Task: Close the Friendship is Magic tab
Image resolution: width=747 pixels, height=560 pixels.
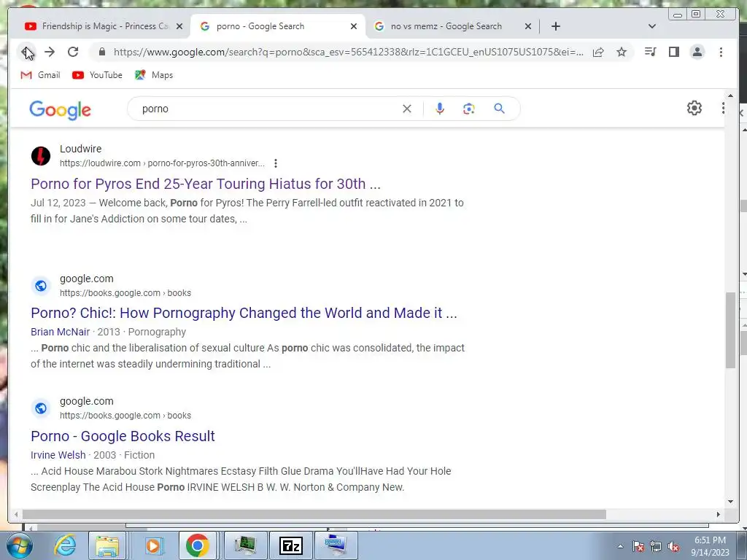Action: [x=179, y=26]
